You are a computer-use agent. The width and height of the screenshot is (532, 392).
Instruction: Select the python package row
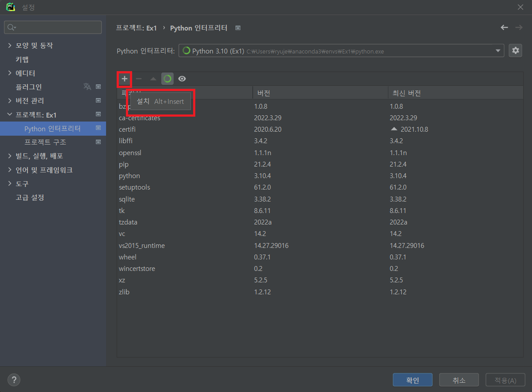point(320,176)
